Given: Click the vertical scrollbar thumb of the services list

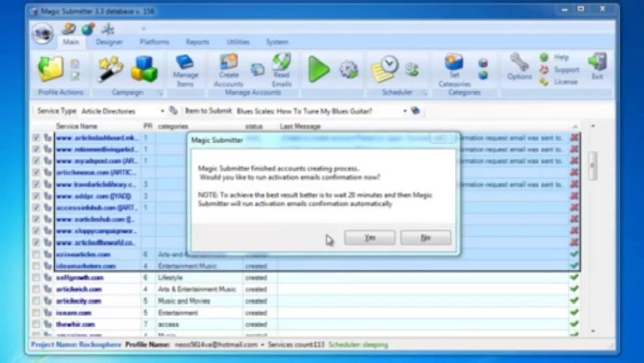Looking at the screenshot, I should click(x=593, y=166).
